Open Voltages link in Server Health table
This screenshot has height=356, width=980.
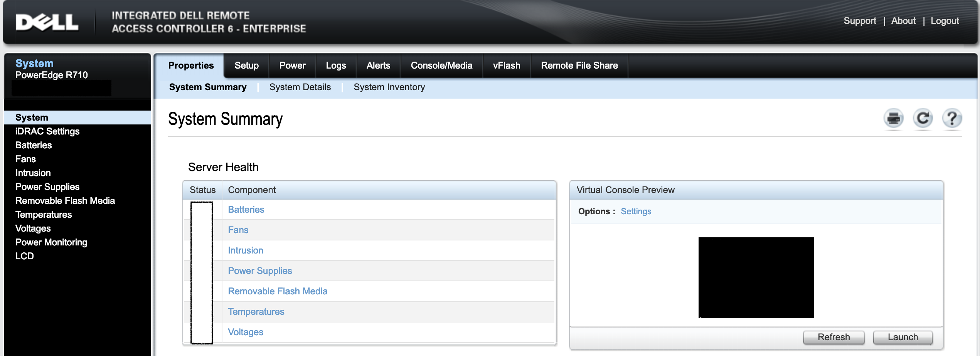[246, 332]
